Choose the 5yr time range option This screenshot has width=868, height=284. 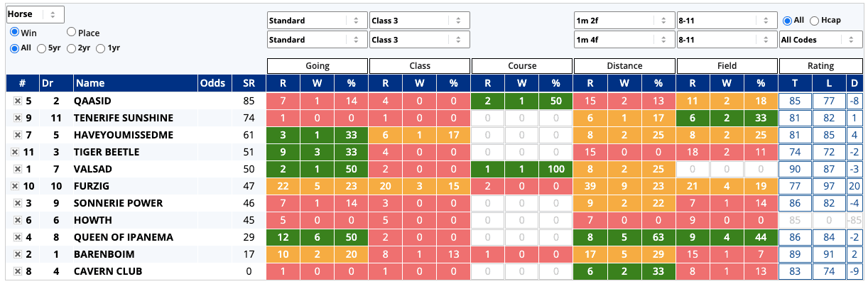[x=42, y=48]
